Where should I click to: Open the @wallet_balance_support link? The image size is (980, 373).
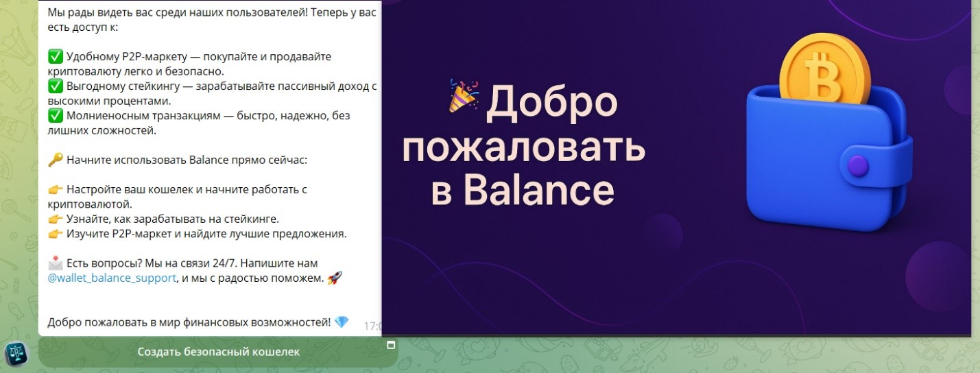(x=112, y=278)
